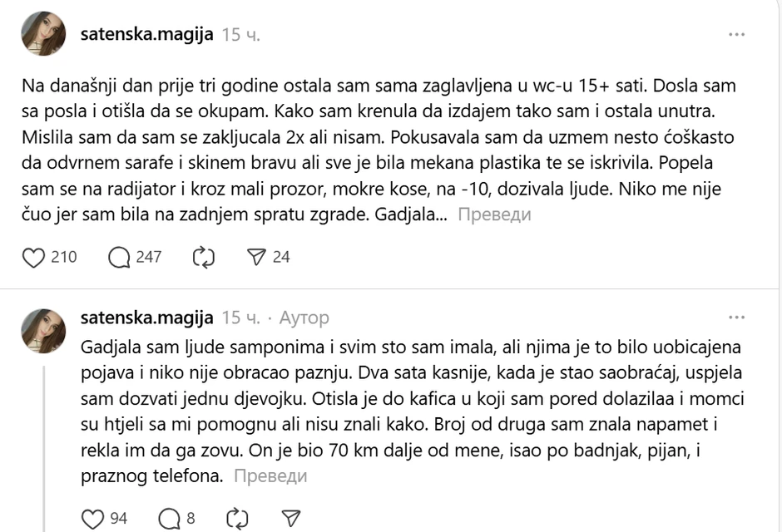Like the first post with 210 likes
The width and height of the screenshot is (782, 532).
(x=34, y=257)
